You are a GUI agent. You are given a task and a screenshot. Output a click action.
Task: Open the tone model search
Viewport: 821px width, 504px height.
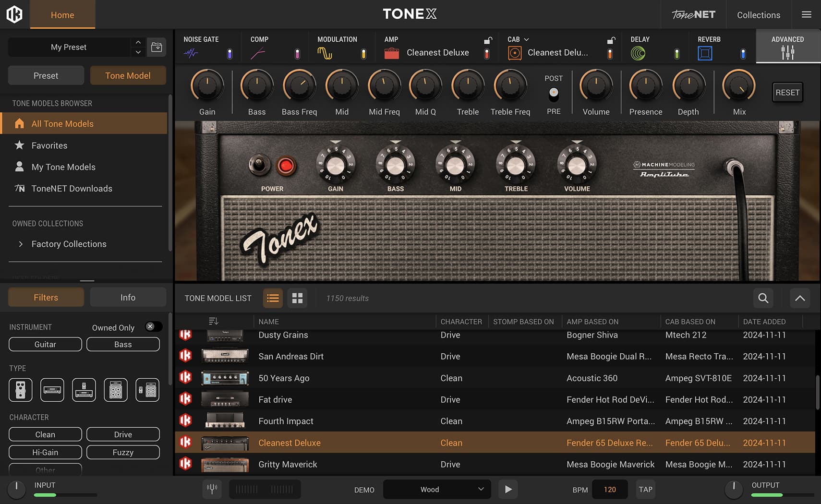click(x=763, y=298)
